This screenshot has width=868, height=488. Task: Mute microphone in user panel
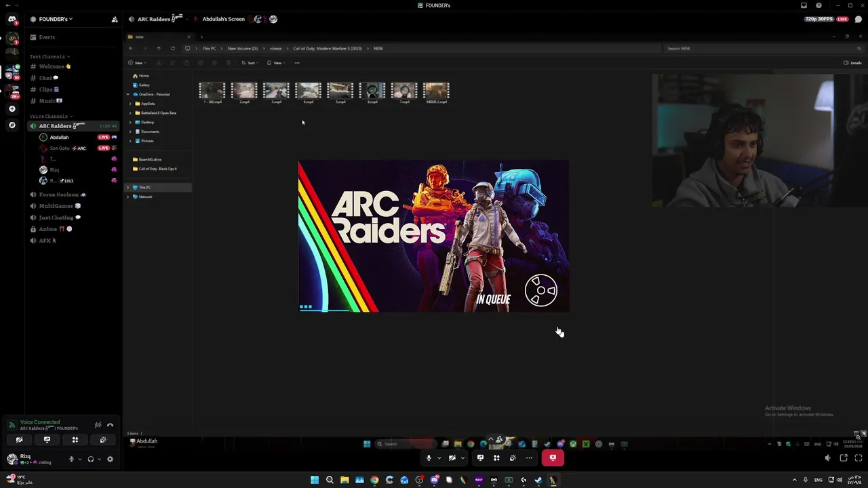pos(71,459)
